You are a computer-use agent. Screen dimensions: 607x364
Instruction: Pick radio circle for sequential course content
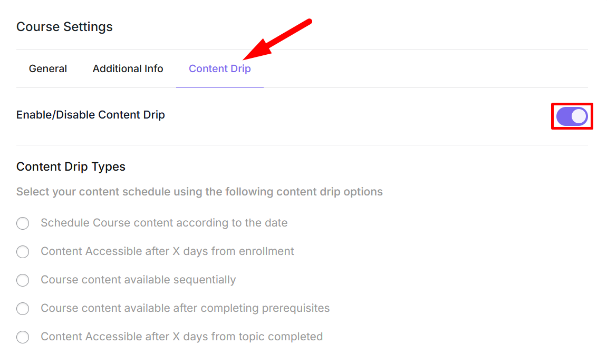tap(23, 280)
